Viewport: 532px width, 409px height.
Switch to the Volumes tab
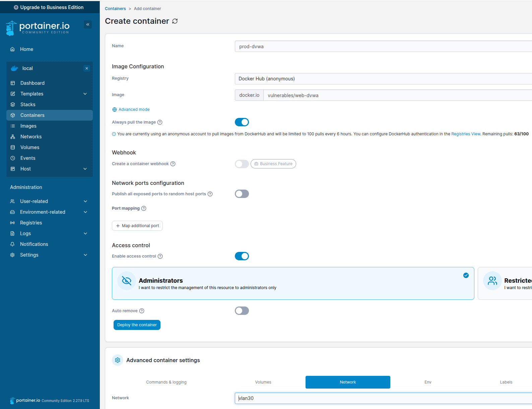pyautogui.click(x=263, y=382)
